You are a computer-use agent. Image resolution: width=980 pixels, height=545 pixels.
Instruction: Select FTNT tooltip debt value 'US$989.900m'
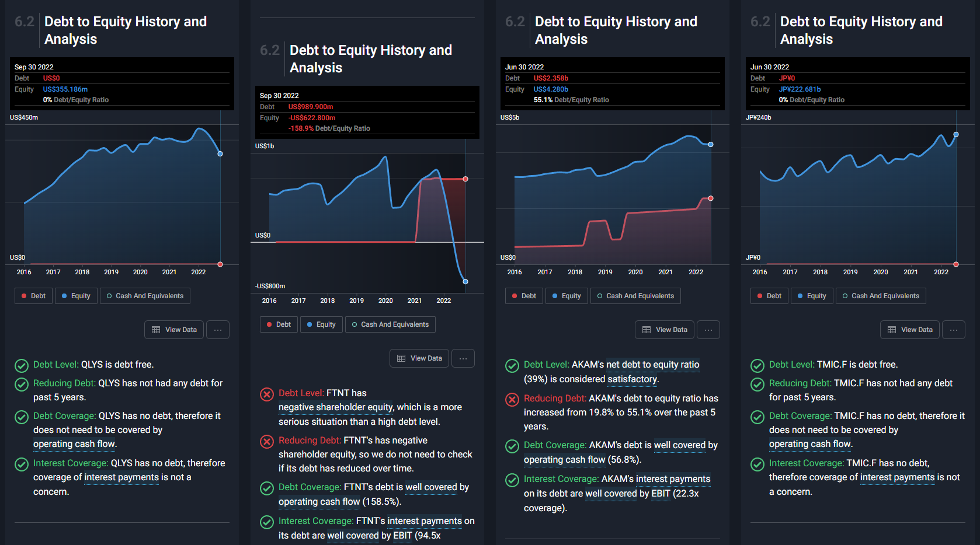click(x=311, y=107)
